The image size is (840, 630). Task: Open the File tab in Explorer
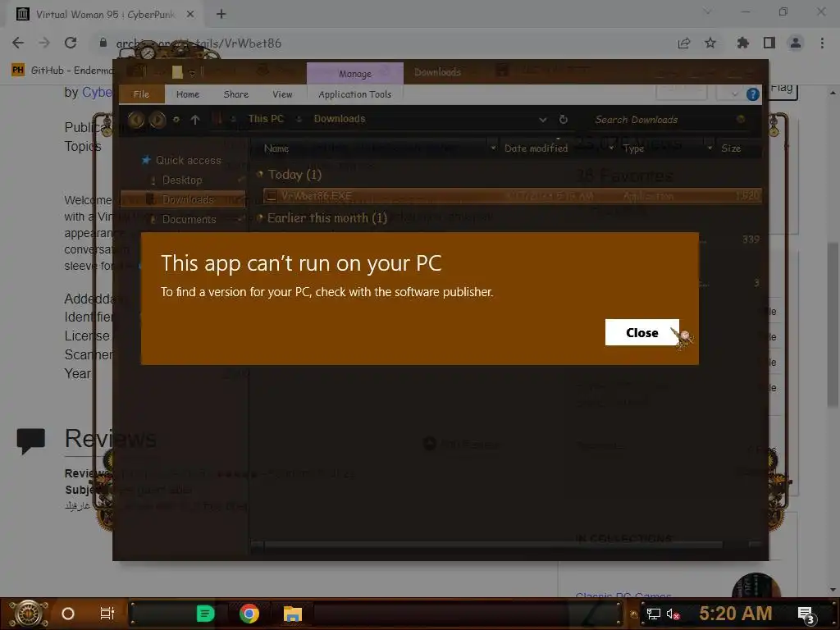coord(141,94)
